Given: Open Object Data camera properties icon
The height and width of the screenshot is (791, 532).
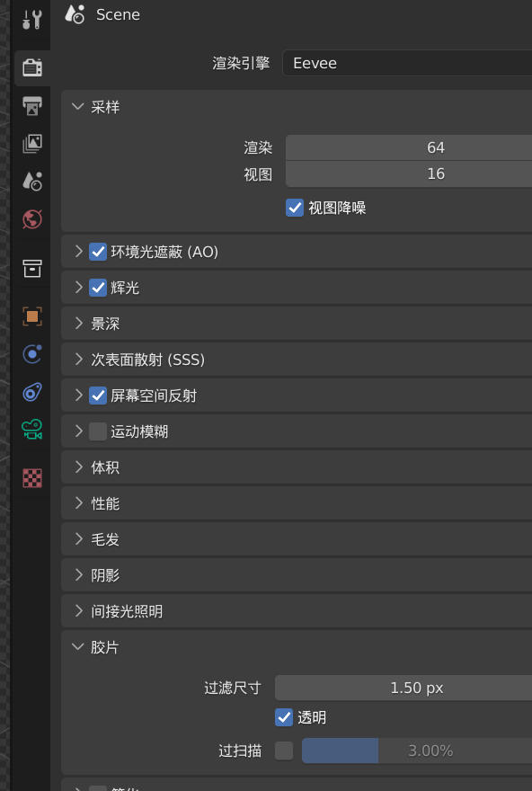Looking at the screenshot, I should [32, 430].
